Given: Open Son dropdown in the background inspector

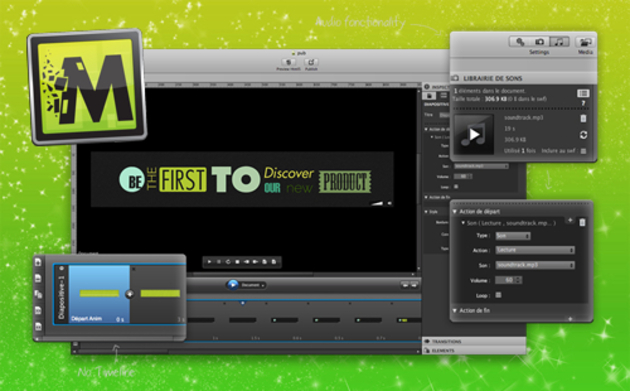Looking at the screenshot, I should click(481, 166).
